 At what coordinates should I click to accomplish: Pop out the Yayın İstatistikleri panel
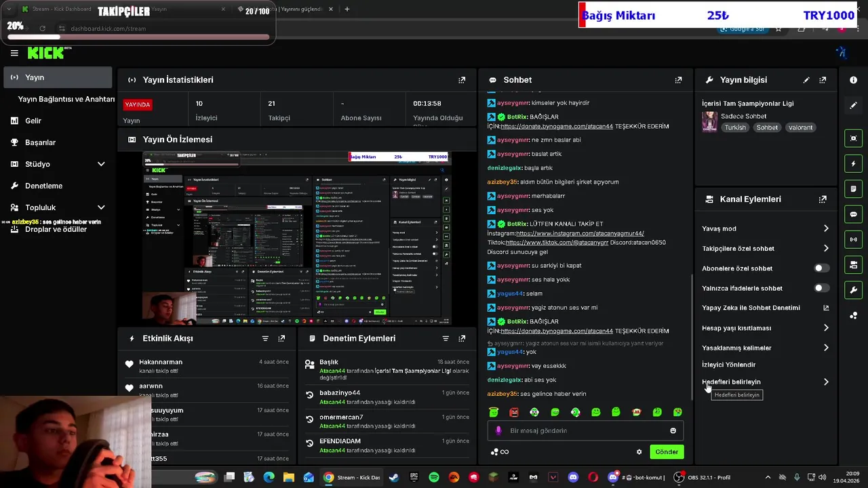[x=462, y=80]
